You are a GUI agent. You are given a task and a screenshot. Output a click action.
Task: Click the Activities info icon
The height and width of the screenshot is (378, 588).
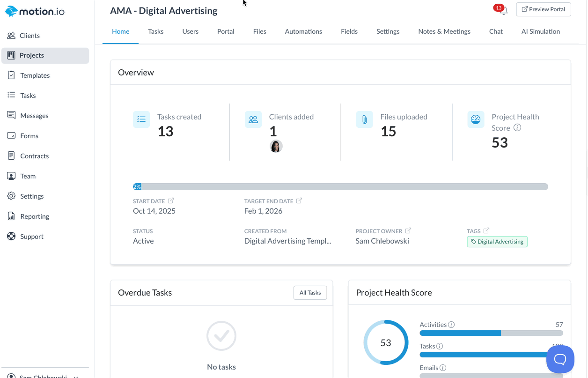coord(451,325)
